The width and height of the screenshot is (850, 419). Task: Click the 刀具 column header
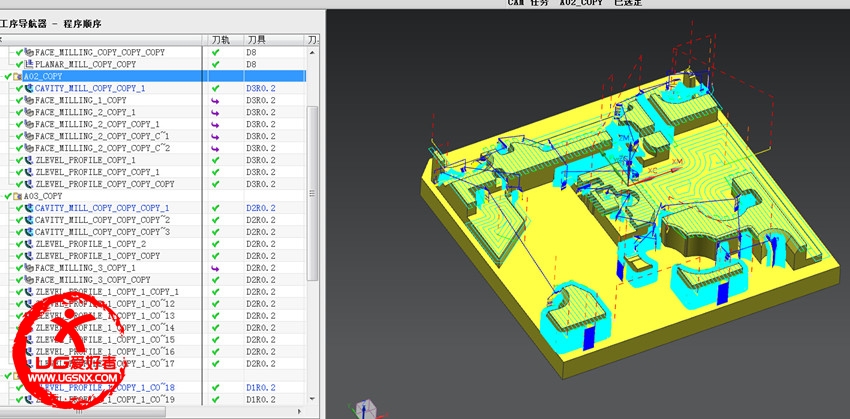click(x=255, y=40)
